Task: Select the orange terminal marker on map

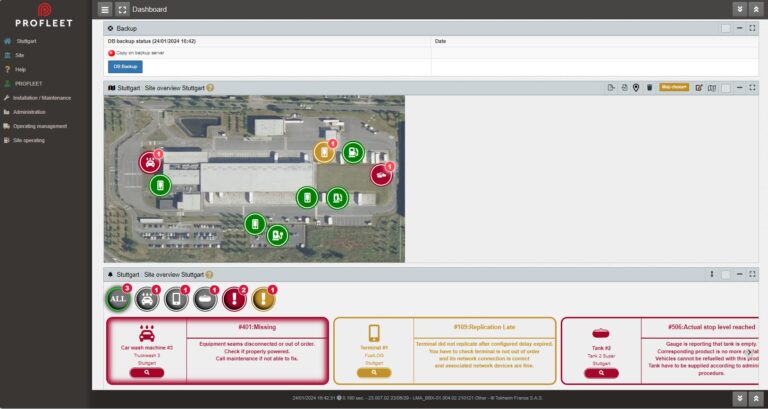Action: 324,152
